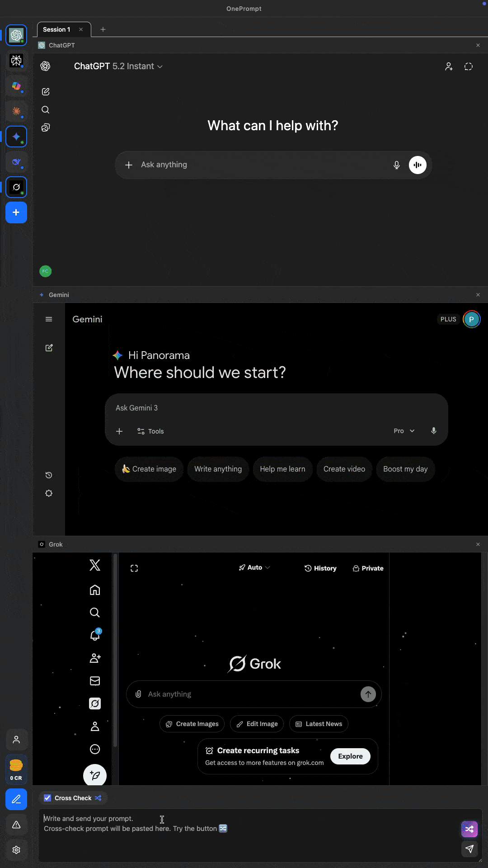Expand the Gemini Pro model dropdown
Viewport: 488px width, 868px height.
click(x=404, y=431)
